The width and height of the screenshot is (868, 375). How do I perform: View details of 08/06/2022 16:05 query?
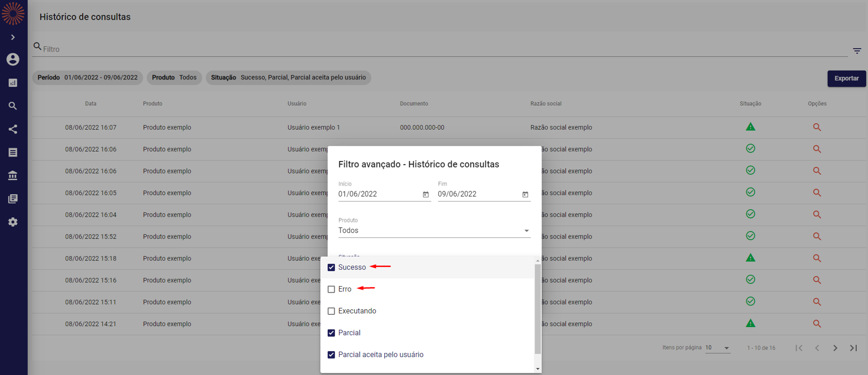coord(817,193)
